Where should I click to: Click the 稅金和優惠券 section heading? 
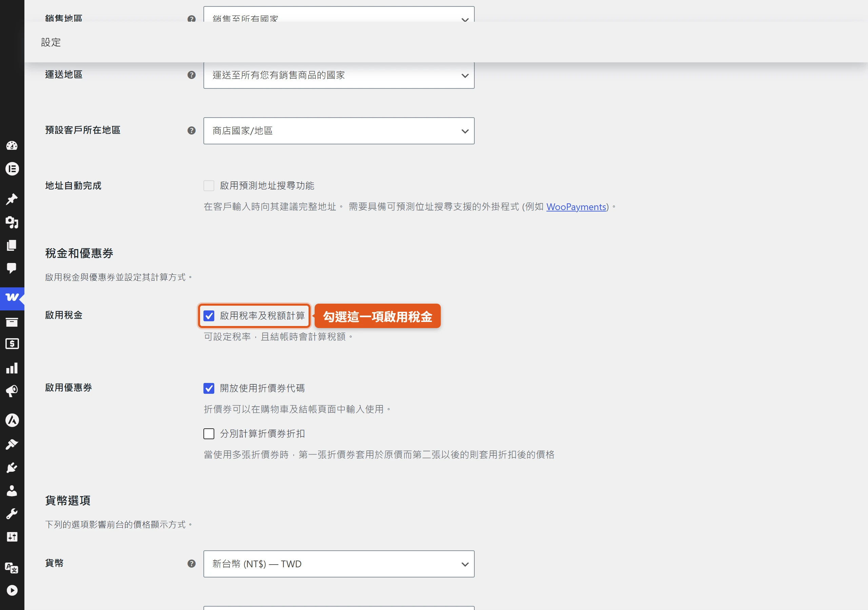coord(79,253)
